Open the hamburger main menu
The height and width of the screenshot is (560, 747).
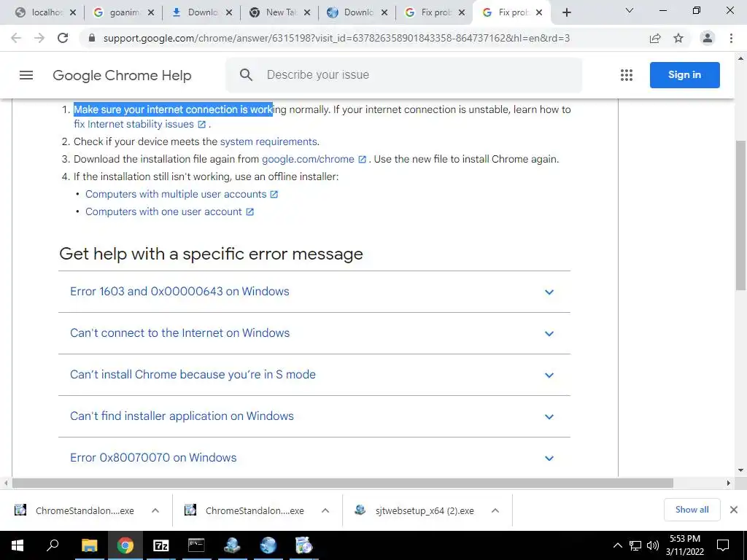[x=26, y=75]
